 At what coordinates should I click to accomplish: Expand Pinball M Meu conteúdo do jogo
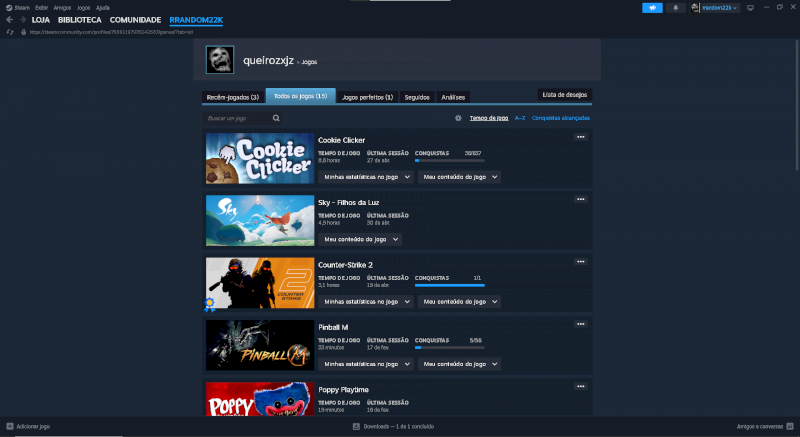pos(459,364)
